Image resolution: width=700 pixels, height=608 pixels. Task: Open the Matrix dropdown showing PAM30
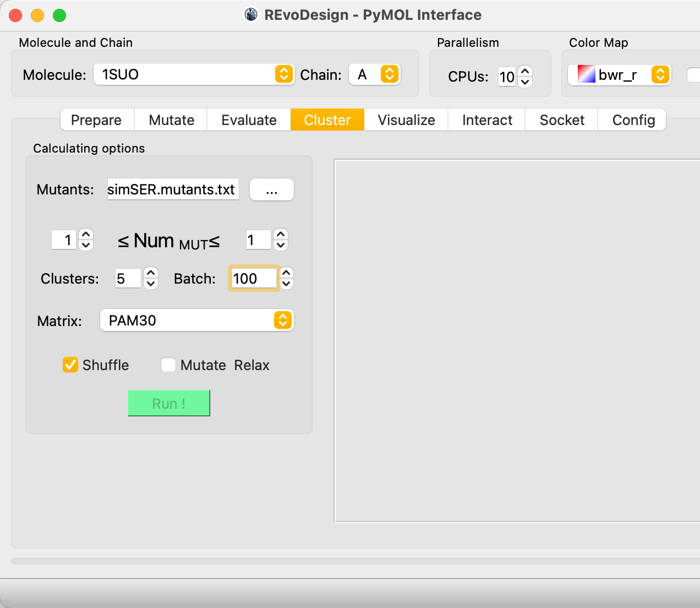click(196, 320)
